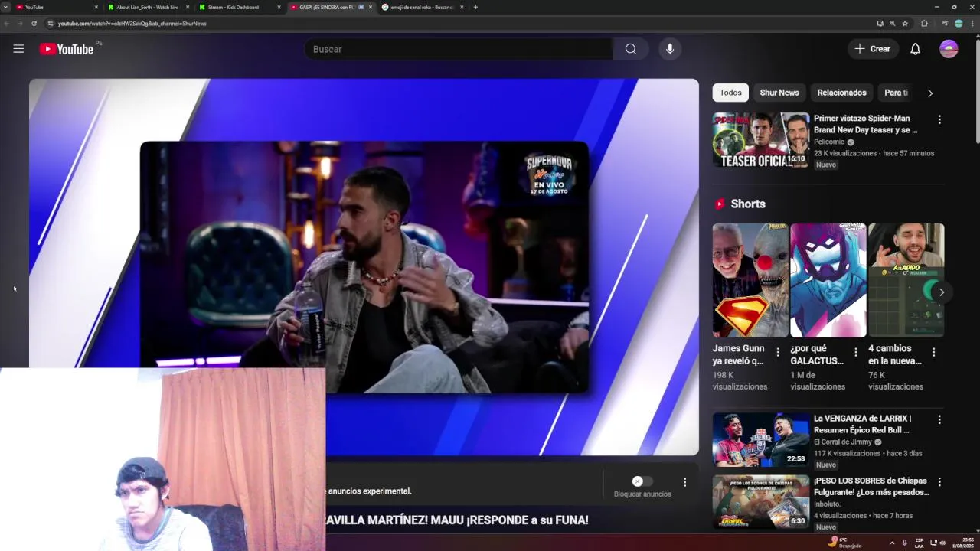Start voice search with the microphone icon
Viewport: 980px width, 551px height.
pyautogui.click(x=670, y=49)
